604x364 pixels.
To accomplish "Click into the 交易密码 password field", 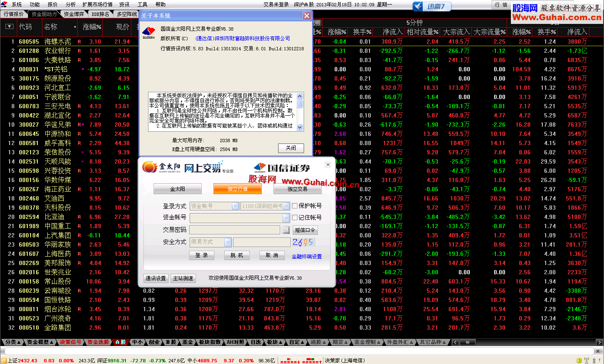I will [234, 230].
